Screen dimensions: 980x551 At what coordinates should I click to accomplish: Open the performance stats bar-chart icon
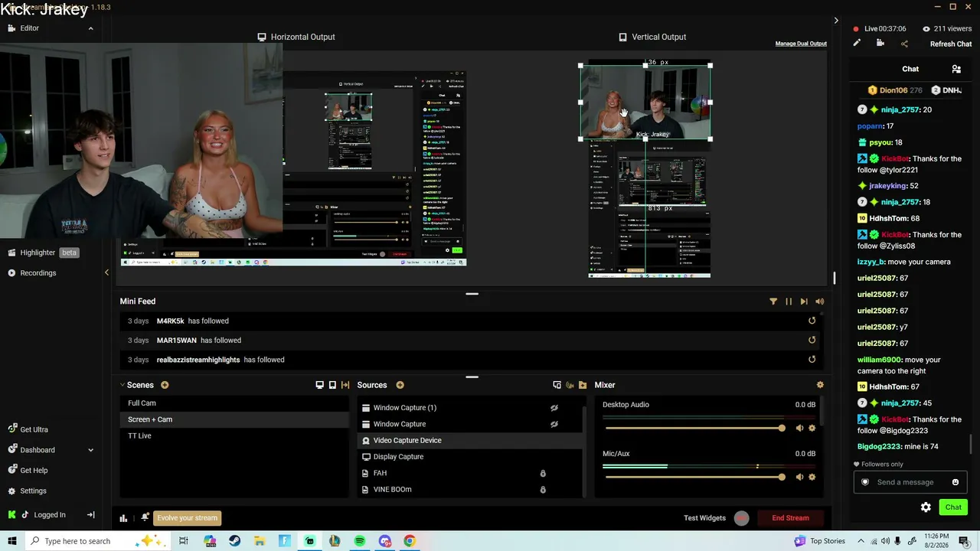(123, 518)
